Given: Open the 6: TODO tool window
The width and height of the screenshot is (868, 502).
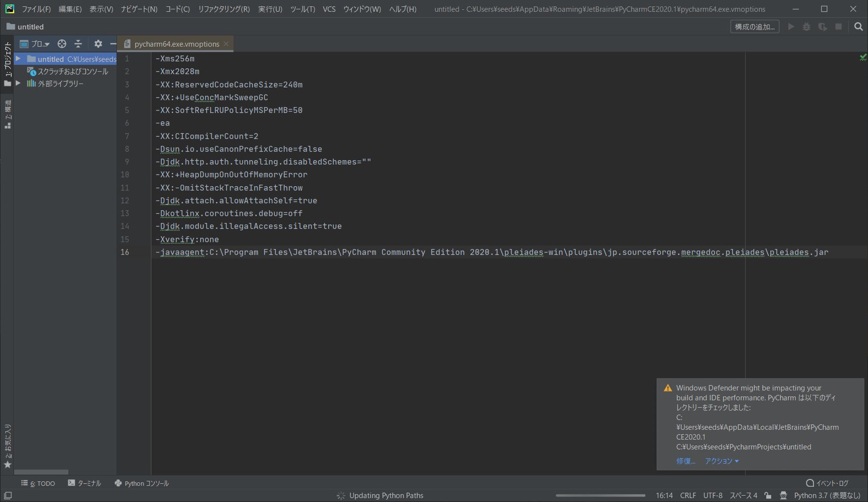Looking at the screenshot, I should tap(38, 483).
